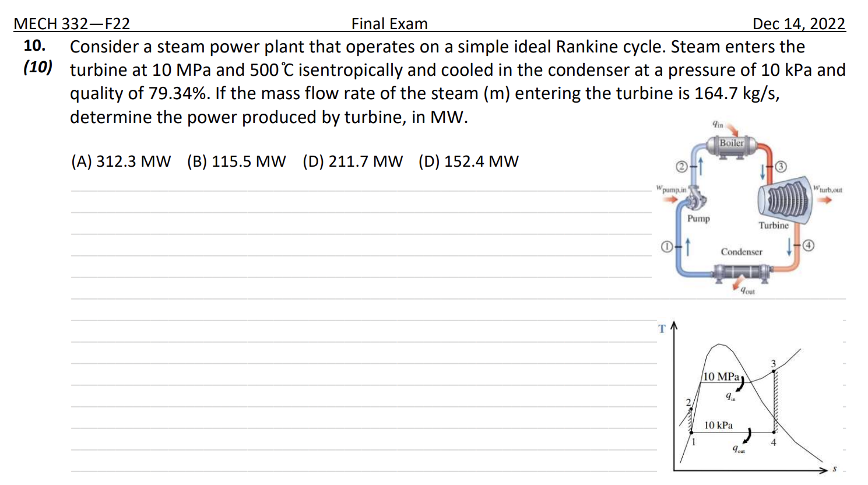Screen dimensions: 868x485
Task: Click the answer choice (B) 115.5 MW
Action: (236, 161)
